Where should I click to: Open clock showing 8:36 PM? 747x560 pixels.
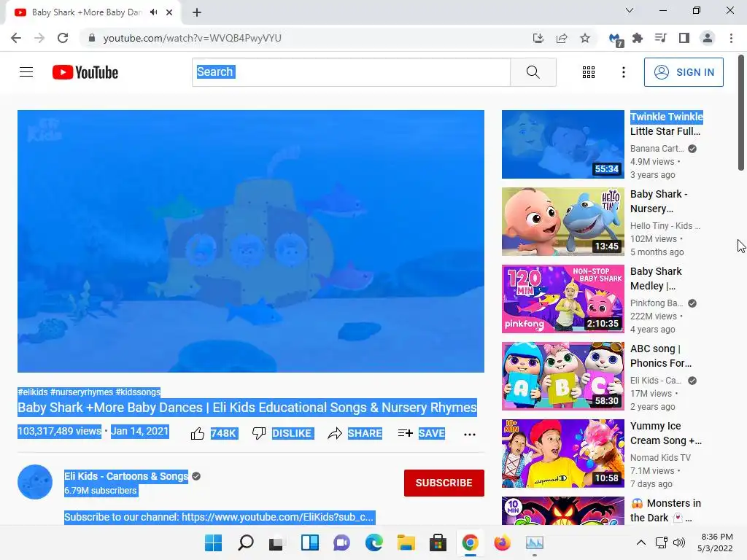[715, 542]
